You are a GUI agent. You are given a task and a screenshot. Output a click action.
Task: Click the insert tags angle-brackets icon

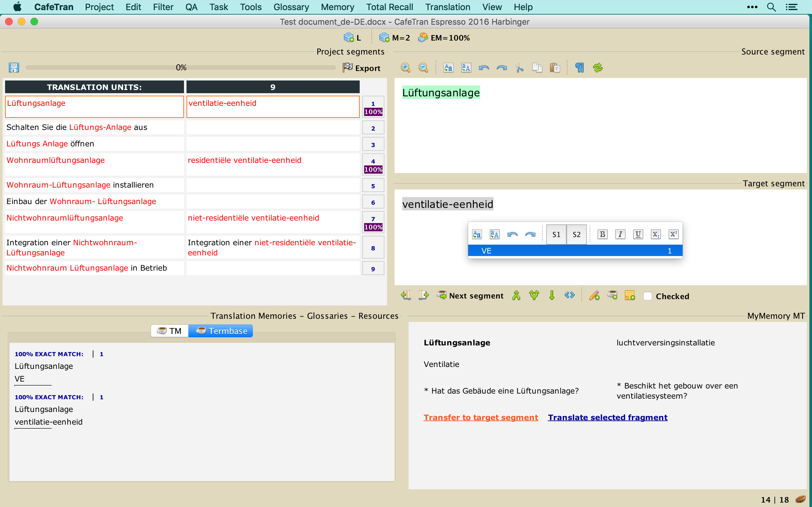[x=569, y=295]
